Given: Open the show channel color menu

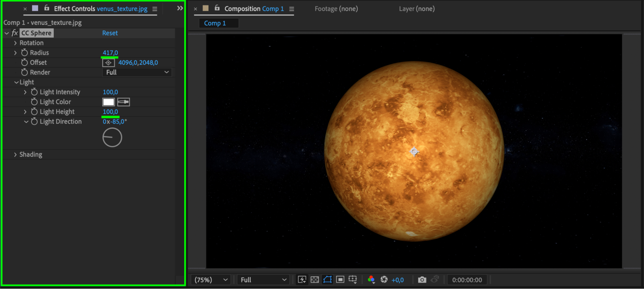Looking at the screenshot, I should coord(371,280).
